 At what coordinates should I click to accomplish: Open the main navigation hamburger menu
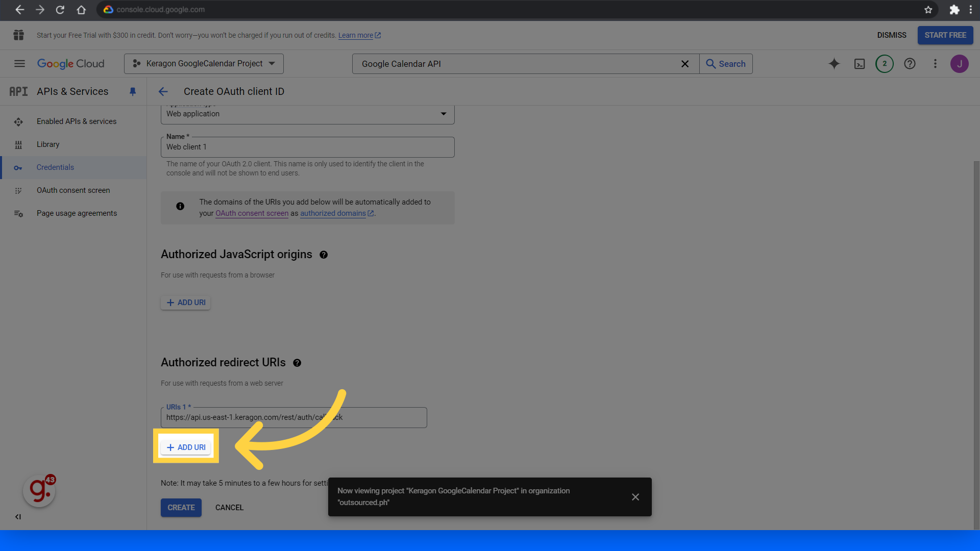point(19,64)
